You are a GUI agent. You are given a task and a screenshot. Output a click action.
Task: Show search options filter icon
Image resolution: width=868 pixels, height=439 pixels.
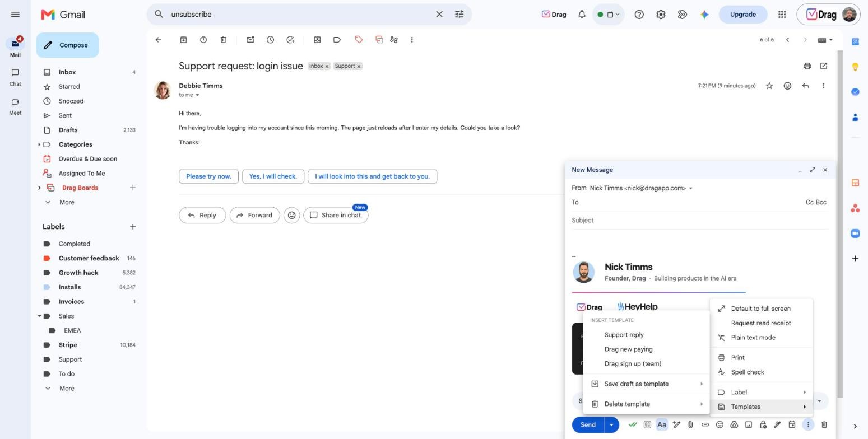tap(459, 15)
